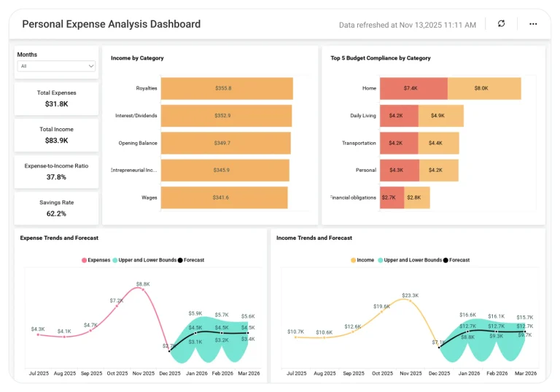
Task: Toggle Income legend yellow dot
Action: coord(353,260)
